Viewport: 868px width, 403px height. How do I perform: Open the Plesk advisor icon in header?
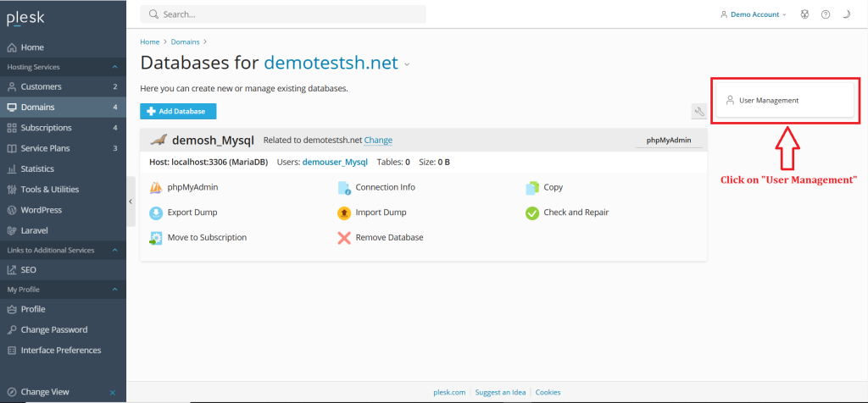coord(805,15)
